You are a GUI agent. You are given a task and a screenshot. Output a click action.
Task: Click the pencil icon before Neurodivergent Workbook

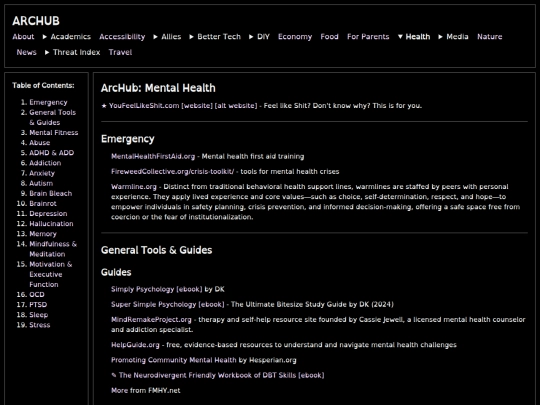(114, 375)
